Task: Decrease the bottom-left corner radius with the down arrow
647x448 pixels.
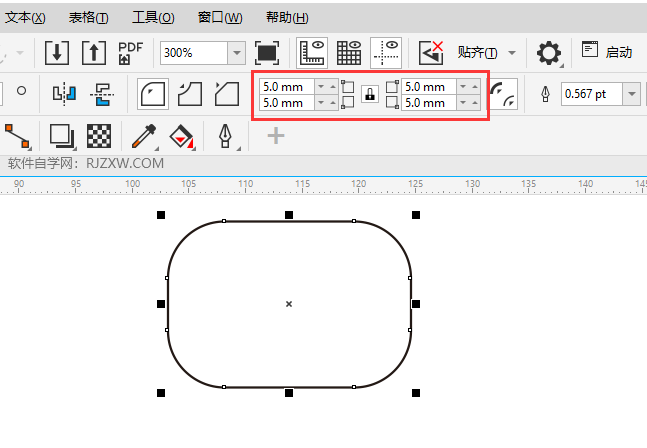Action: tap(321, 103)
